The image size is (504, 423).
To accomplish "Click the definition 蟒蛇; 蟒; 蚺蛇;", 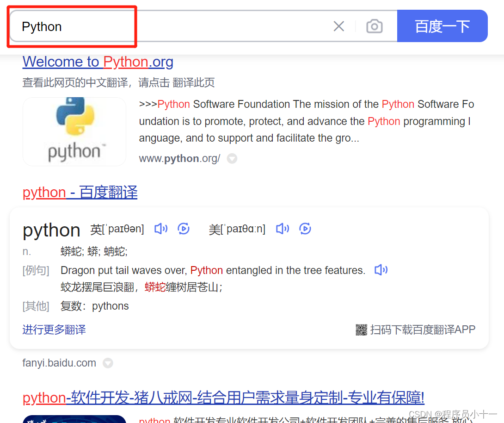I will click(x=94, y=252).
